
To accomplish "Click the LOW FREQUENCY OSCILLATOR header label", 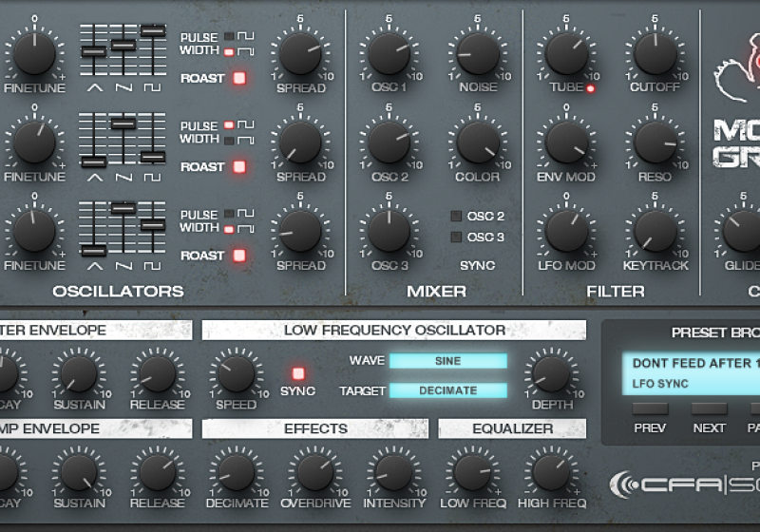I will pos(394,330).
